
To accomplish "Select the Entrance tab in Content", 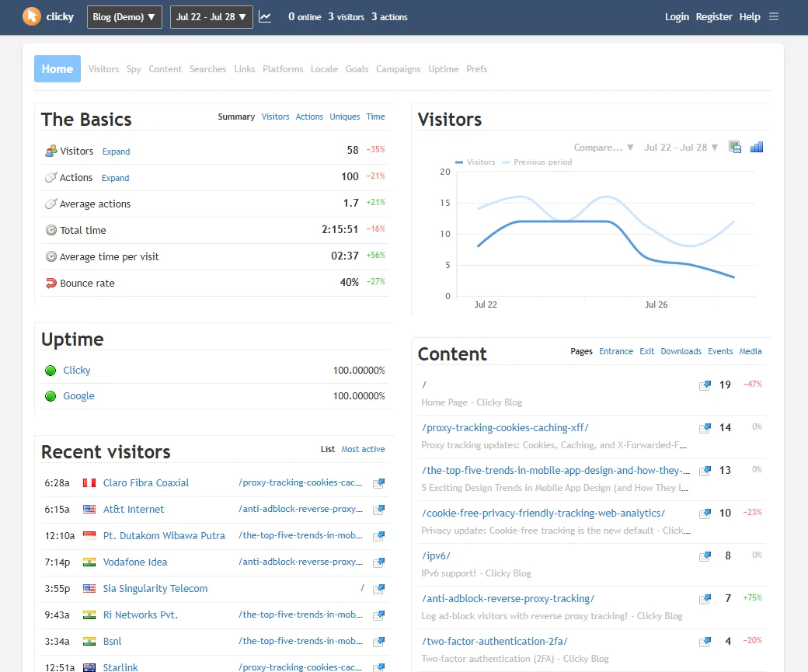I will pyautogui.click(x=615, y=351).
